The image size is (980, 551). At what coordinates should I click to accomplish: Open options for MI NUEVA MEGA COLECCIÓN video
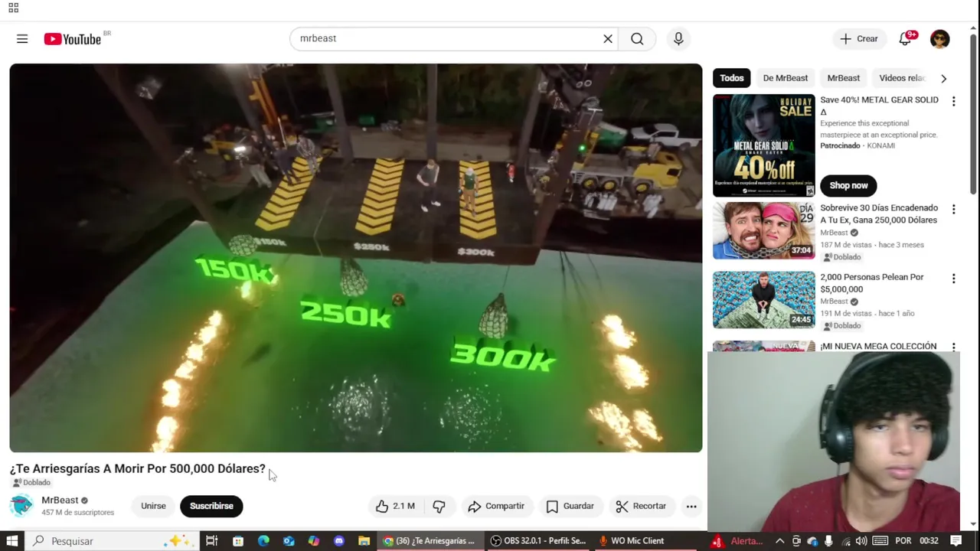point(953,347)
